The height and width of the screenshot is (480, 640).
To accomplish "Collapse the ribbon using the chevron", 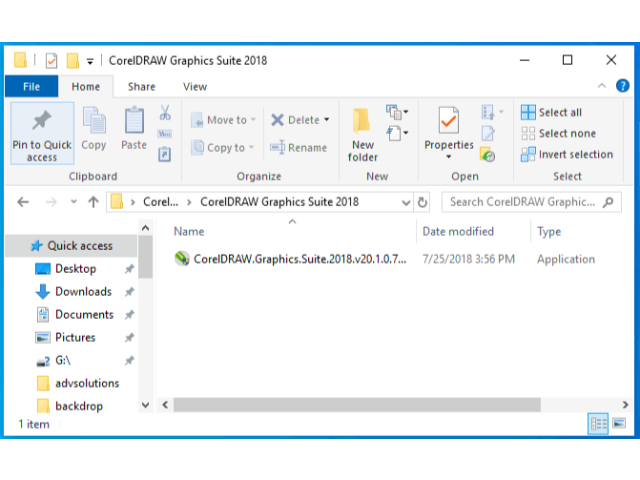I will pos(602,87).
